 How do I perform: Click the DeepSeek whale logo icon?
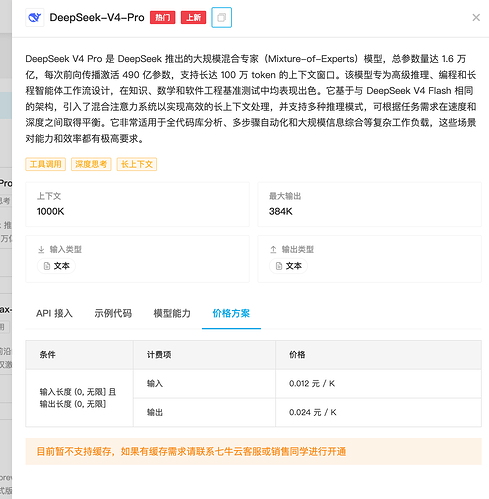click(x=35, y=17)
